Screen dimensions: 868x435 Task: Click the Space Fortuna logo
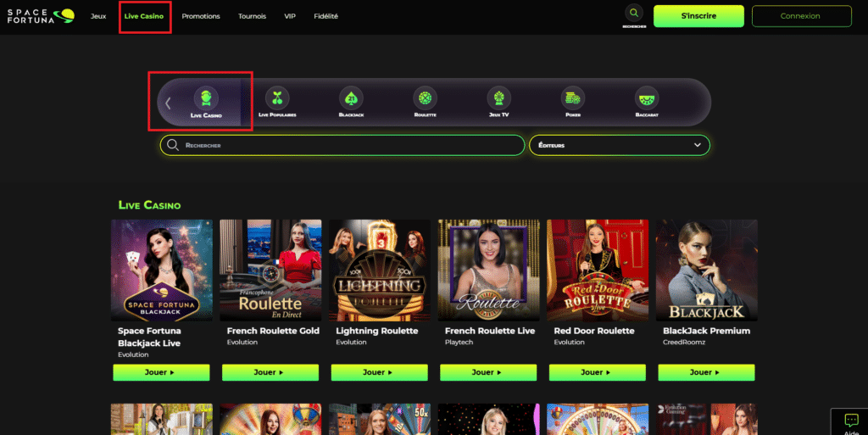41,15
